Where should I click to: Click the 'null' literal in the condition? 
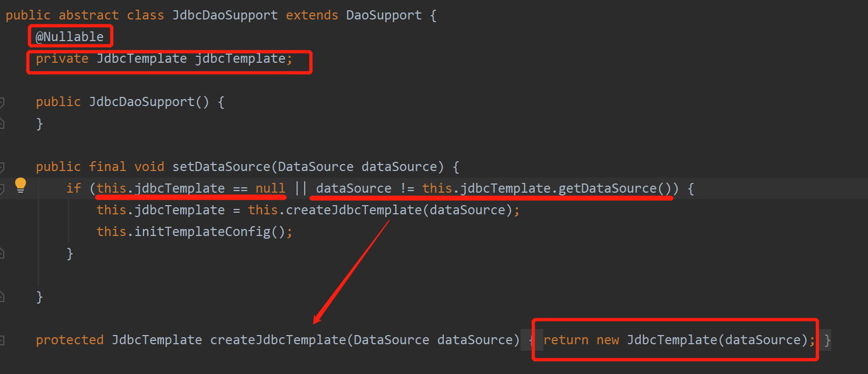tap(270, 188)
